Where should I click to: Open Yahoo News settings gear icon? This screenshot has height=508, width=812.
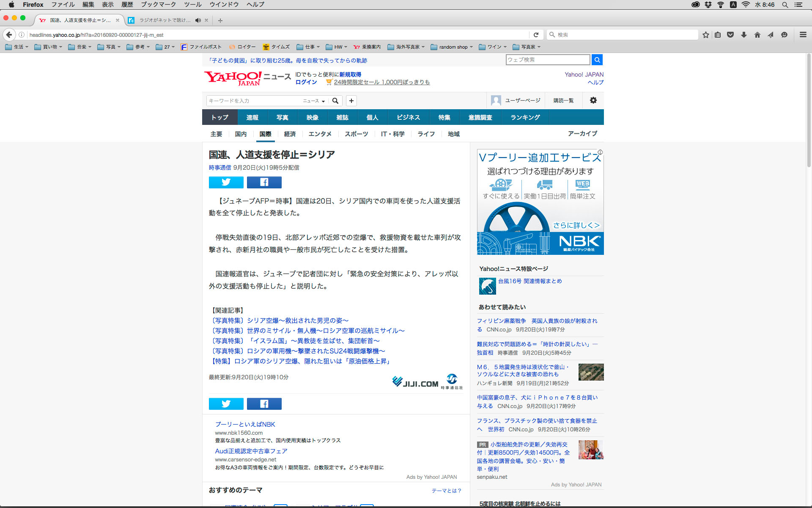click(593, 100)
